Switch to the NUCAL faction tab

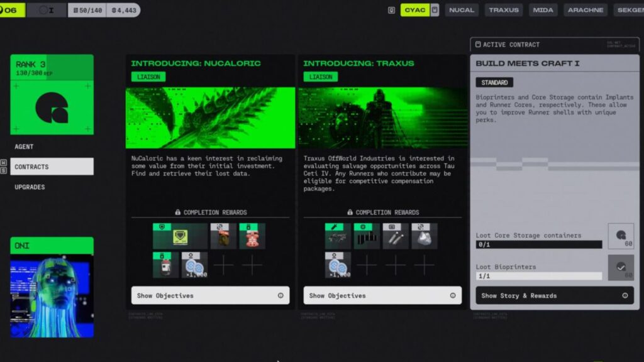pyautogui.click(x=462, y=10)
